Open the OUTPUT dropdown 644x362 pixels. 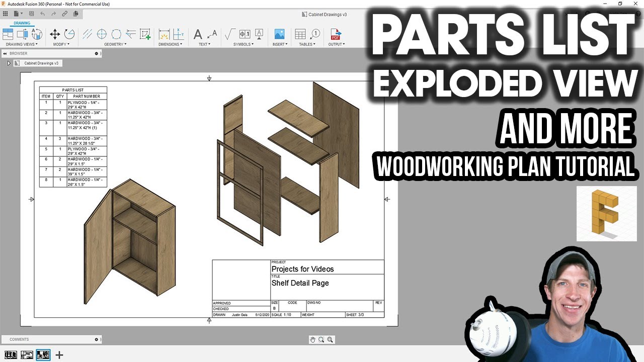337,44
